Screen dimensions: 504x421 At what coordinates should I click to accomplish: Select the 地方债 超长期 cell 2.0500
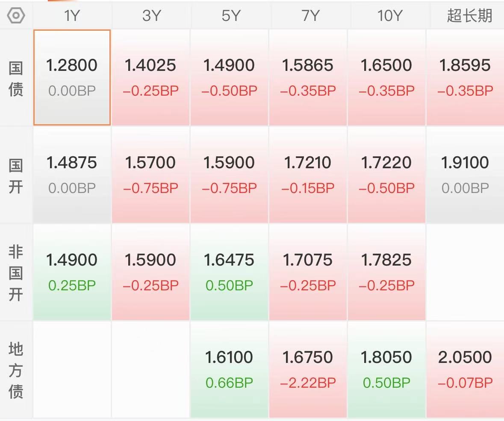(x=466, y=369)
